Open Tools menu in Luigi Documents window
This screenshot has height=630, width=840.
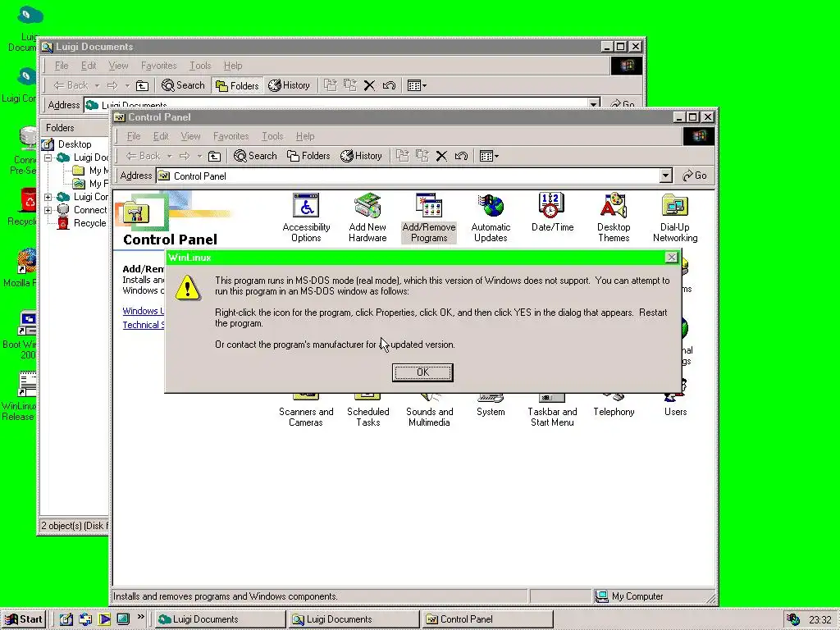point(200,66)
